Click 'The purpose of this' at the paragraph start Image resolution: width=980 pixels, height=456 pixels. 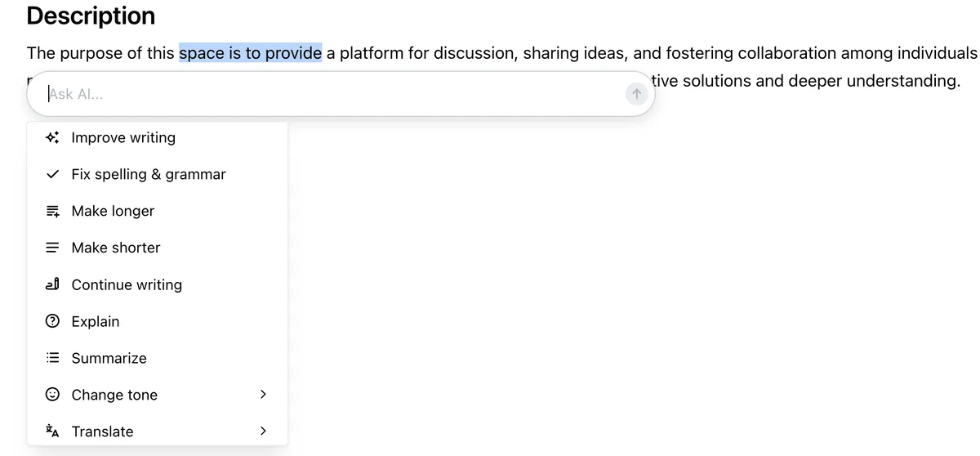coord(100,53)
